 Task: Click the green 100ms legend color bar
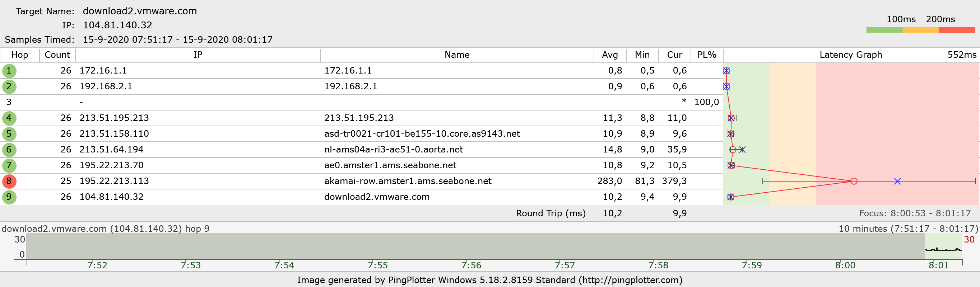(884, 30)
